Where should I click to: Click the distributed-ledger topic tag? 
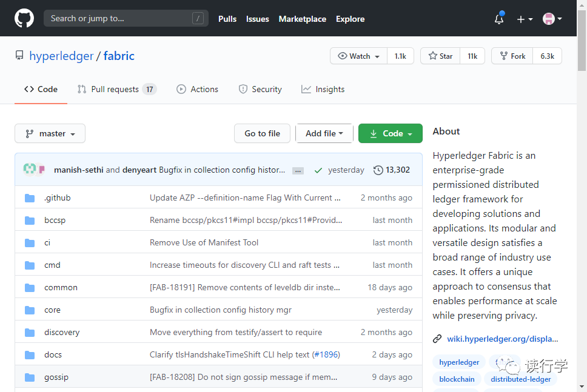(x=521, y=379)
